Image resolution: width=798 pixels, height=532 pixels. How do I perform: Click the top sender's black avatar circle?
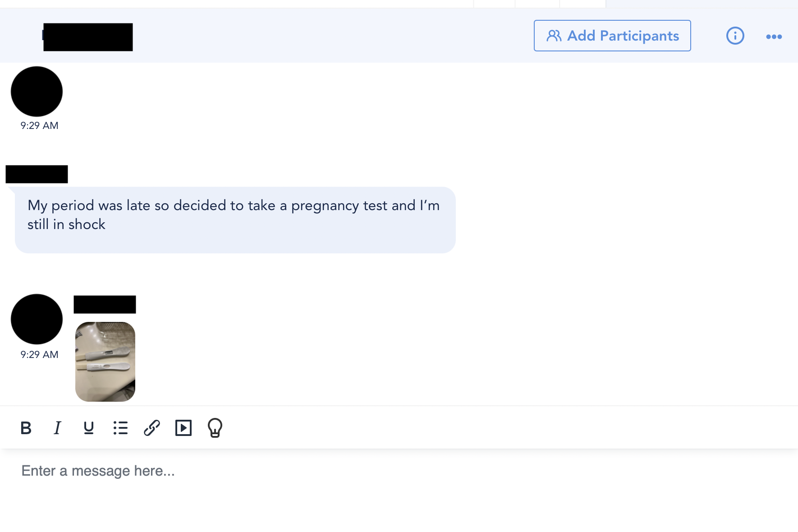tap(37, 92)
